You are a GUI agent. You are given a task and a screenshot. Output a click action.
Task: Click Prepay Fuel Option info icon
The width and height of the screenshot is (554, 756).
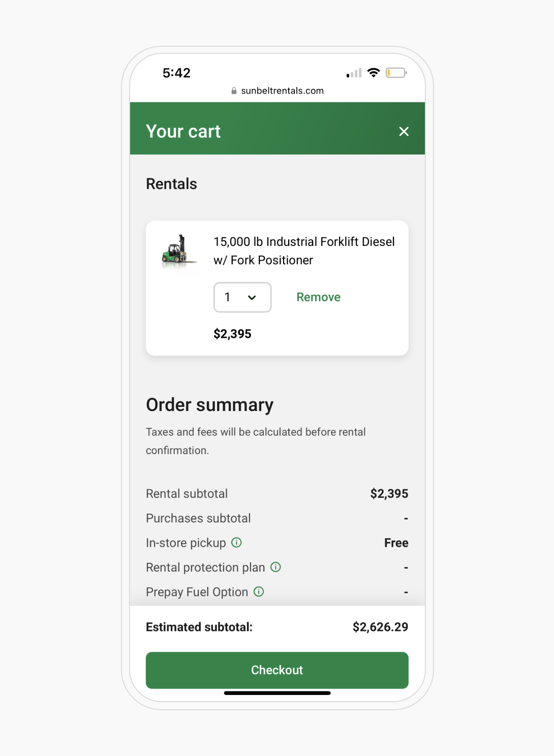coord(259,591)
